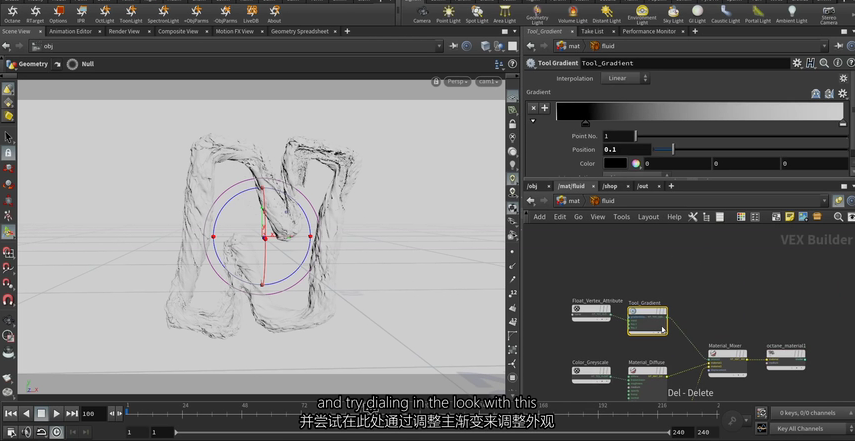Click the Tool_Gradient node in network
Screen dimensions: 855x441
[x=647, y=312]
